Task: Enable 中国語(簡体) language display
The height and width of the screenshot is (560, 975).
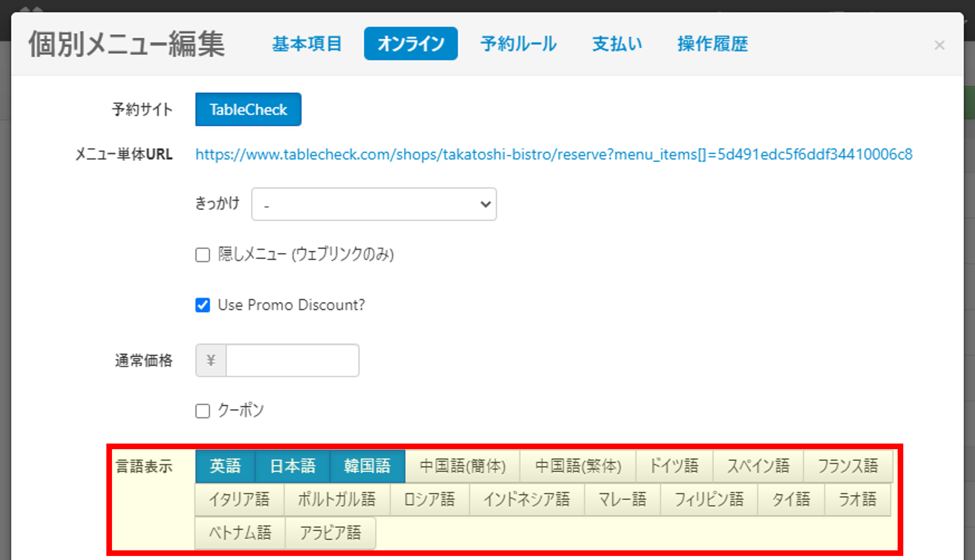Action: point(462,466)
